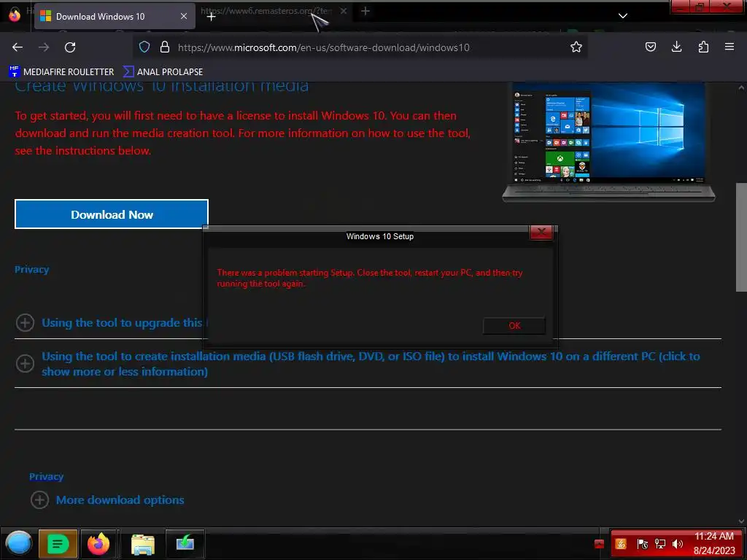Open the Start orb on the taskbar
The width and height of the screenshot is (747, 560).
click(18, 543)
